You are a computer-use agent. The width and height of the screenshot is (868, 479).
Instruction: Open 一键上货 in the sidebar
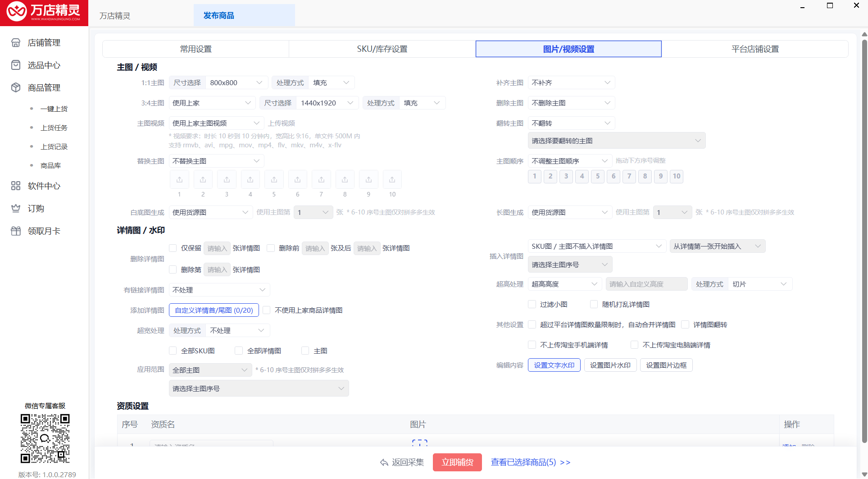[x=54, y=109]
